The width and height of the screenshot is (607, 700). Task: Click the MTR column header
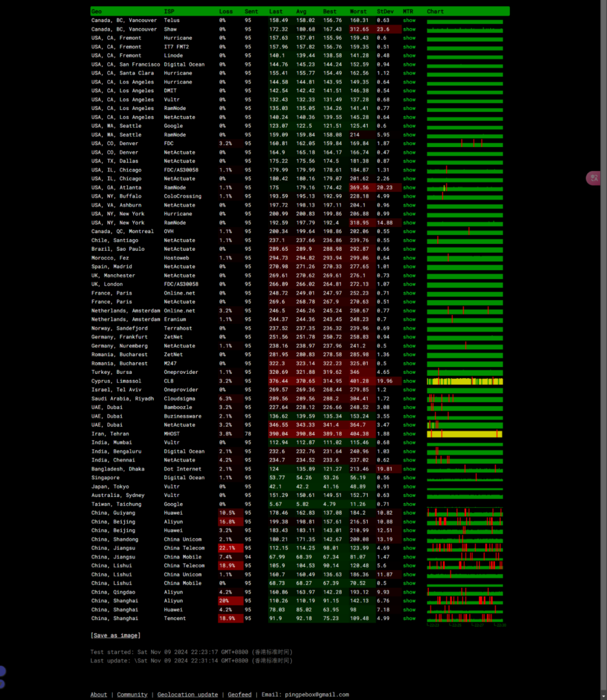click(408, 12)
